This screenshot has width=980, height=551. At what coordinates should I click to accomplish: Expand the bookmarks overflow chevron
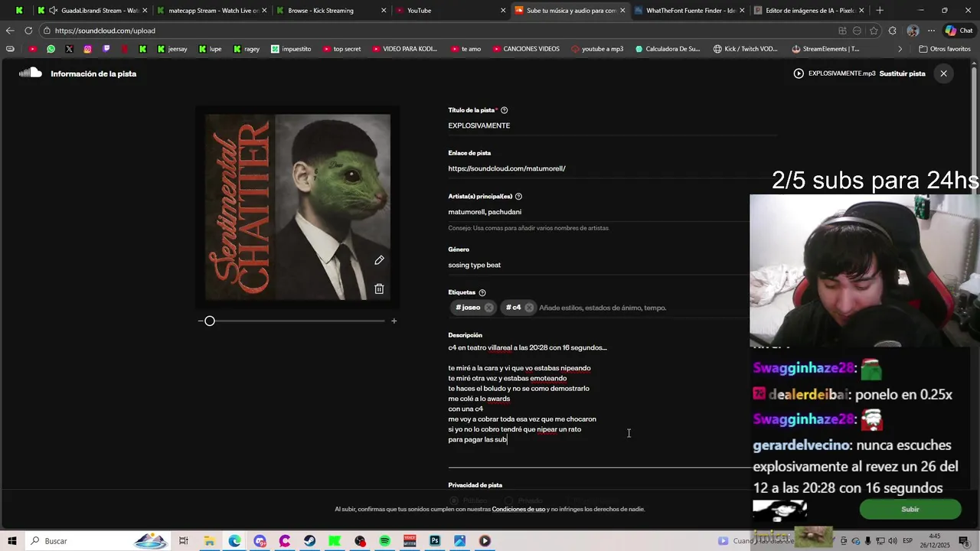point(900,49)
